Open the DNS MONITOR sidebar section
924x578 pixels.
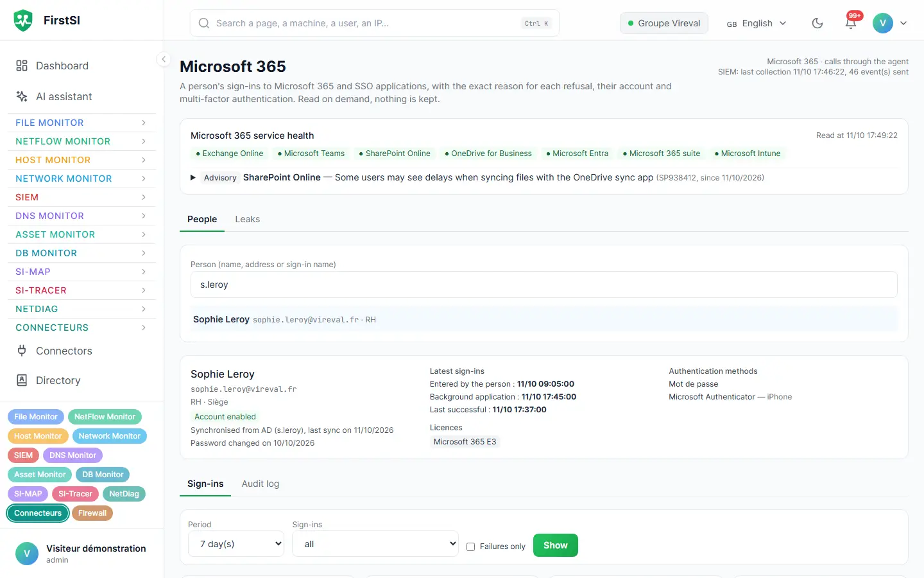point(81,216)
